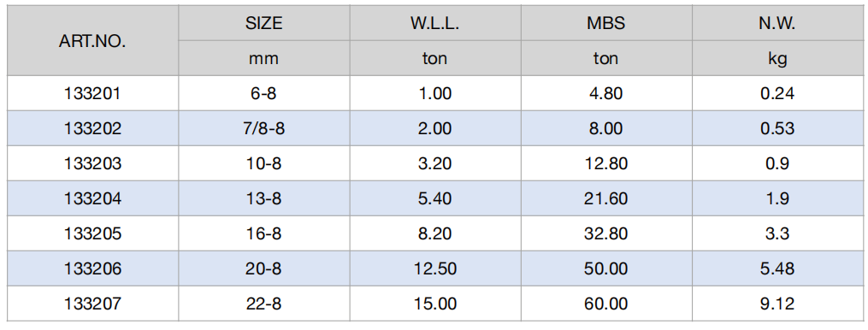Viewport: 868px width, 330px height.
Task: Click the W.L.L. column header
Action: (434, 23)
